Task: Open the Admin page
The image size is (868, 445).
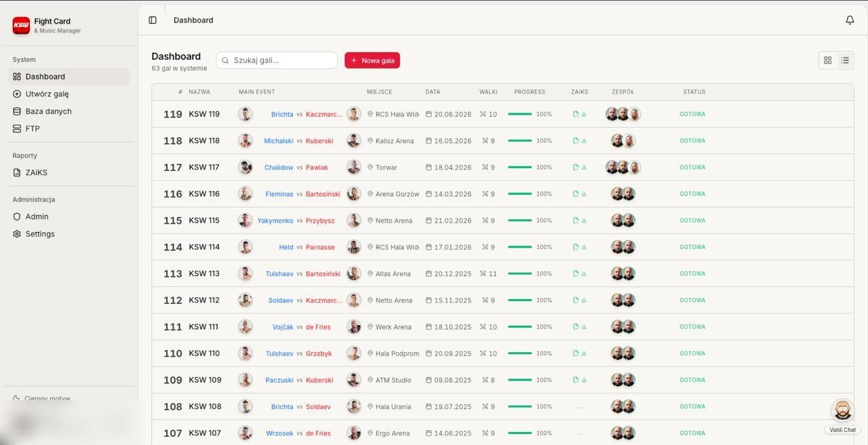Action: pyautogui.click(x=68, y=216)
